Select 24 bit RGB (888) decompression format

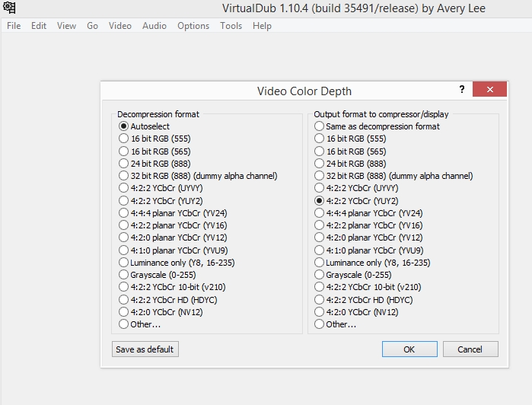point(124,164)
